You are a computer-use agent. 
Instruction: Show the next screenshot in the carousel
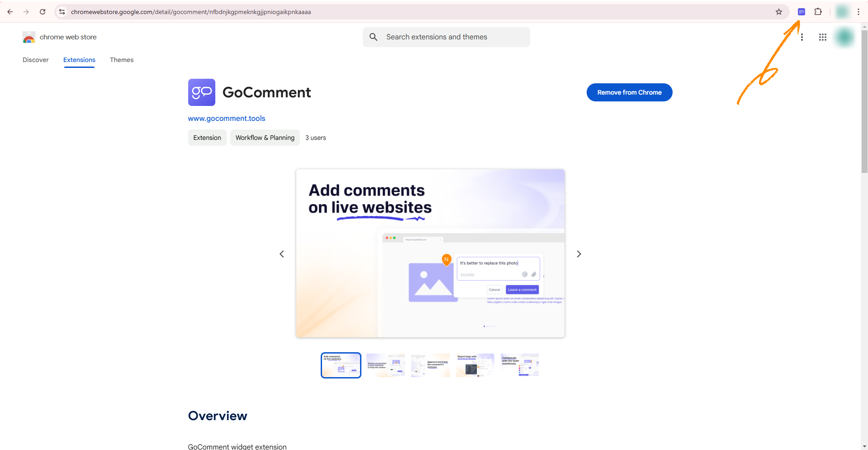579,254
